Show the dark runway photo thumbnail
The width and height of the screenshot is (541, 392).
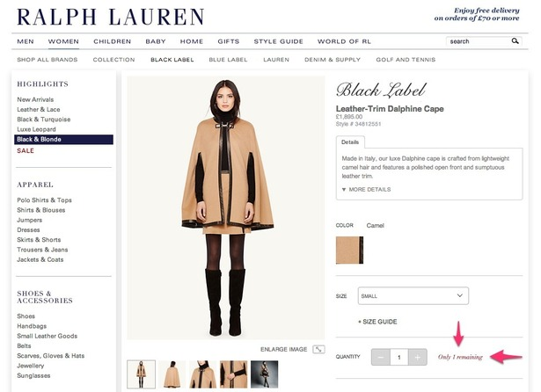coord(264,374)
